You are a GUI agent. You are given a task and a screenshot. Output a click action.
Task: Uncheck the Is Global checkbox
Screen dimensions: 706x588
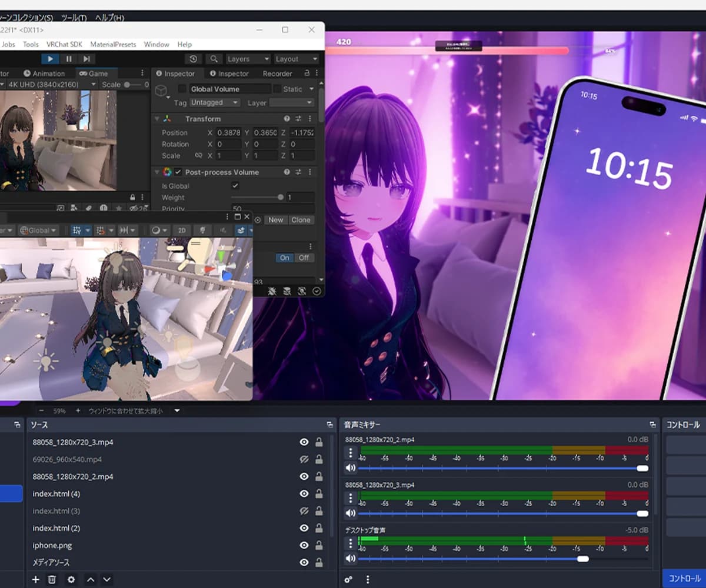point(235,186)
